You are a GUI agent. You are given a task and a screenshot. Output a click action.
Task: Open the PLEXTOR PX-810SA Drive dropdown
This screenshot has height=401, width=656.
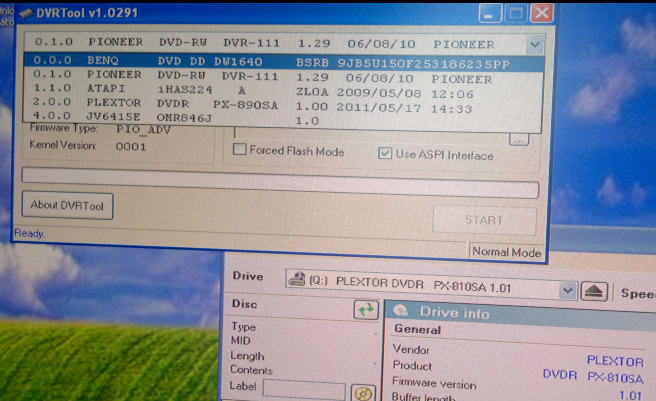pyautogui.click(x=568, y=290)
